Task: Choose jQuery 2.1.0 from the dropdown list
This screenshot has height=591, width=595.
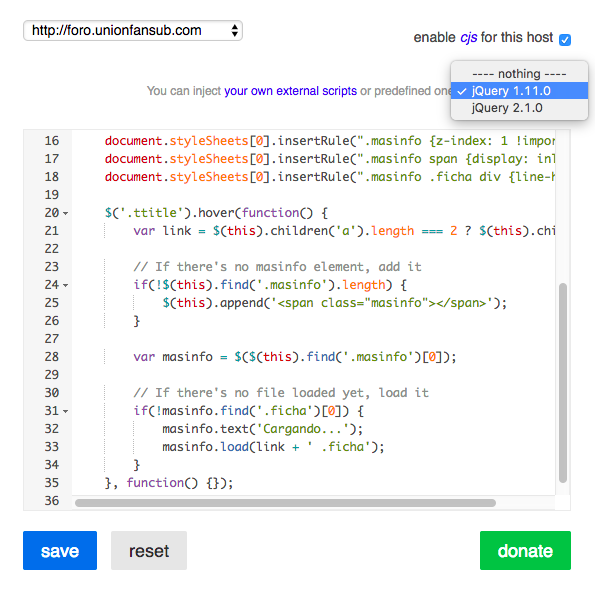Action: click(519, 108)
